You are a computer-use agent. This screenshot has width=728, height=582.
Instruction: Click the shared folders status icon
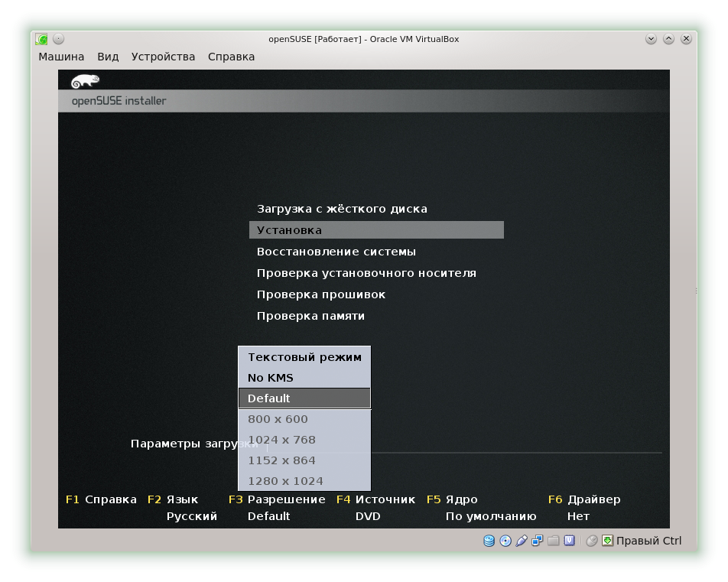point(553,541)
